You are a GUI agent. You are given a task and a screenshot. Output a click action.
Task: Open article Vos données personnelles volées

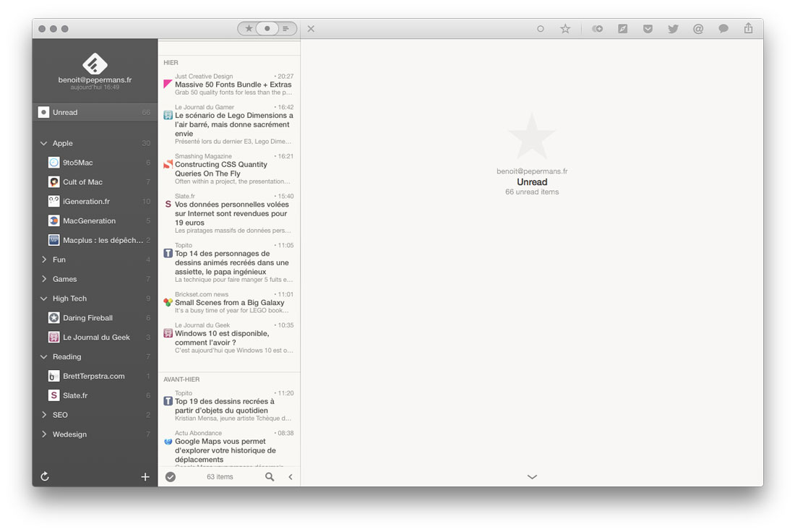[x=229, y=213]
